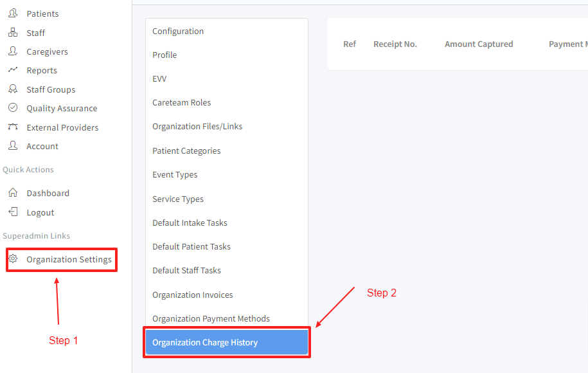Click the Patients icon in sidebar
Viewport: 588px width, 373px height.
click(x=13, y=14)
